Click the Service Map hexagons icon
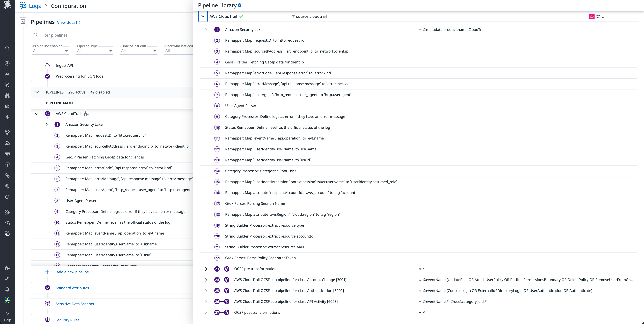The width and height of the screenshot is (644, 324). (x=7, y=133)
